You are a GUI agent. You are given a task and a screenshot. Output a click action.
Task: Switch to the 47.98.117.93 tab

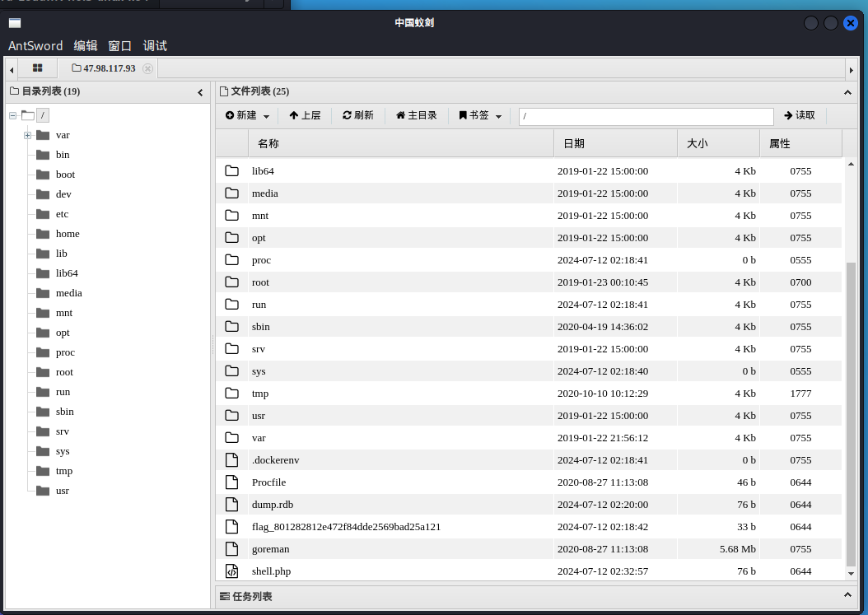(x=104, y=68)
